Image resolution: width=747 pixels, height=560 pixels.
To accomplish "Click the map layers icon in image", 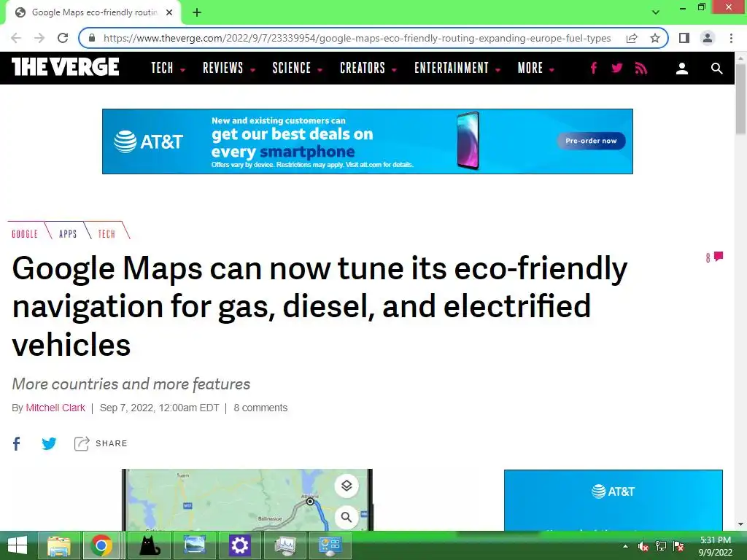I will click(347, 486).
